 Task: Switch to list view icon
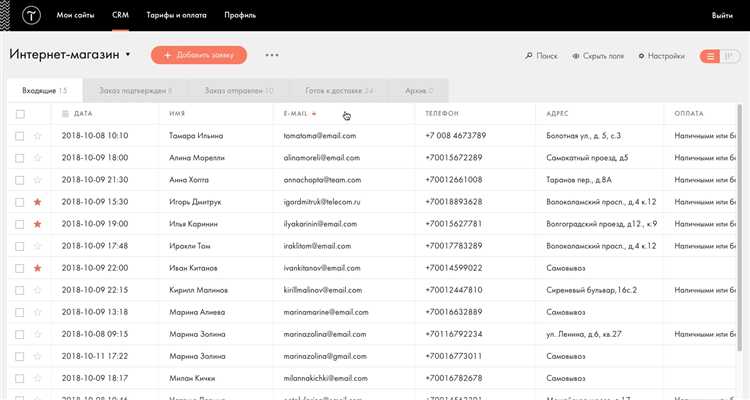point(710,56)
